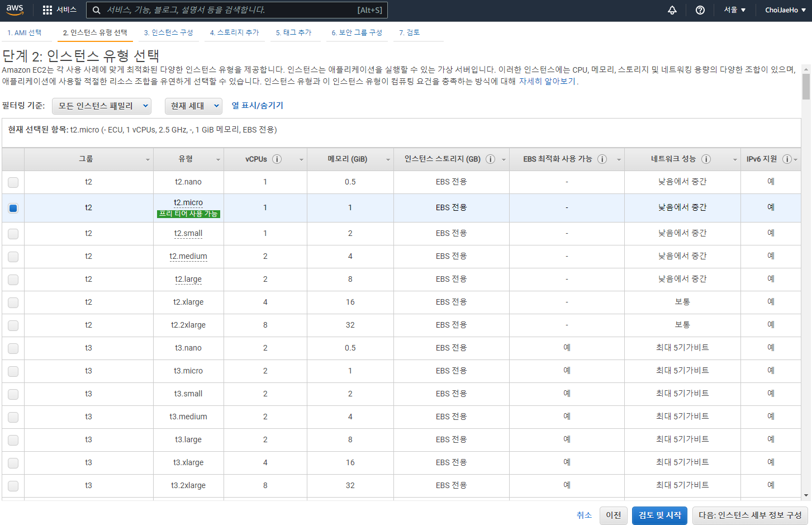Screen dimensions: 812x525
Task: Open the group column sort arrow
Action: [148, 160]
